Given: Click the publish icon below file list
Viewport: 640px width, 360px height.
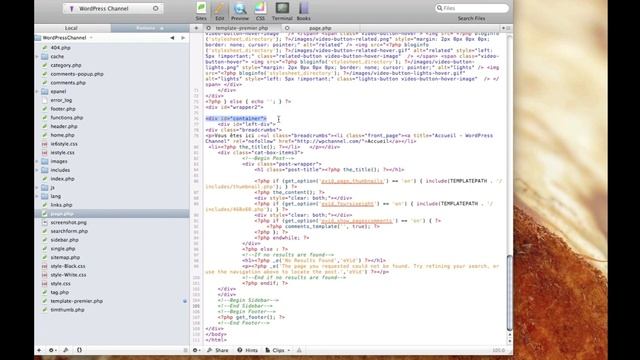Looking at the screenshot, I should [66, 350].
